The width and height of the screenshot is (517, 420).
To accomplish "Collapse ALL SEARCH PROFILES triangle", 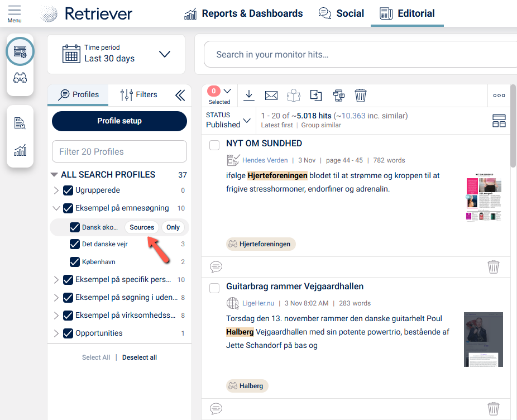I will pyautogui.click(x=54, y=174).
